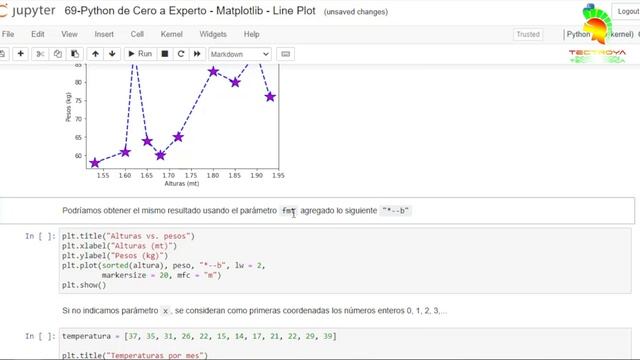Open cell type dropdown showing Markdown
The height and width of the screenshot is (360, 640).
tap(240, 54)
